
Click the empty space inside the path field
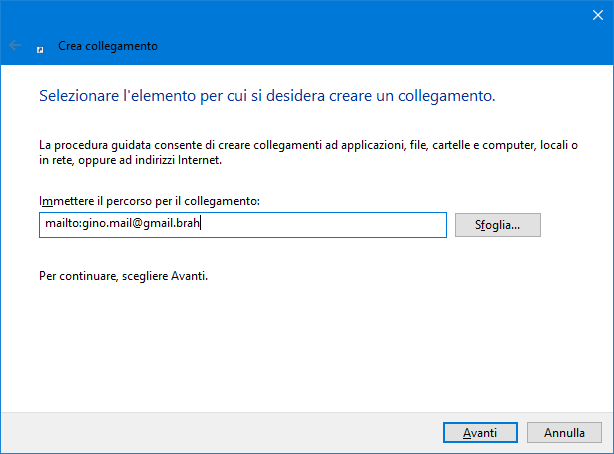click(x=330, y=225)
